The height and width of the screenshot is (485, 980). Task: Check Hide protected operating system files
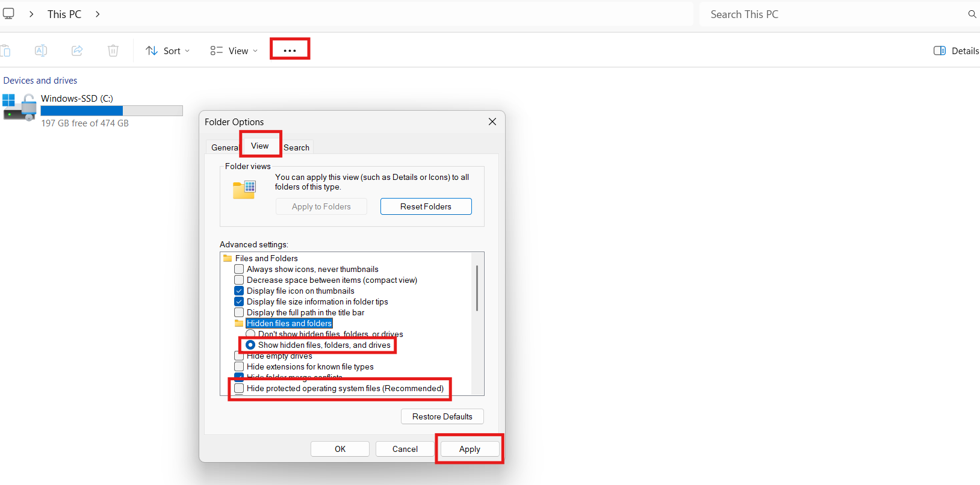click(x=240, y=389)
